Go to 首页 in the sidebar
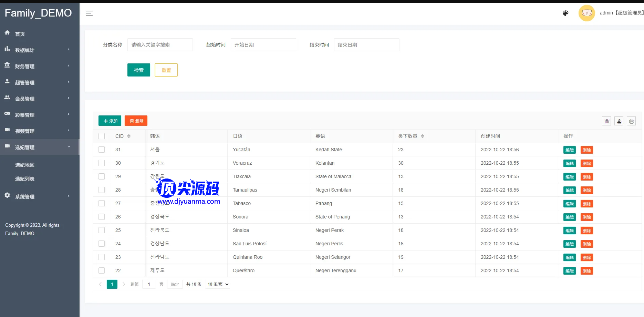The image size is (644, 317). click(x=20, y=34)
